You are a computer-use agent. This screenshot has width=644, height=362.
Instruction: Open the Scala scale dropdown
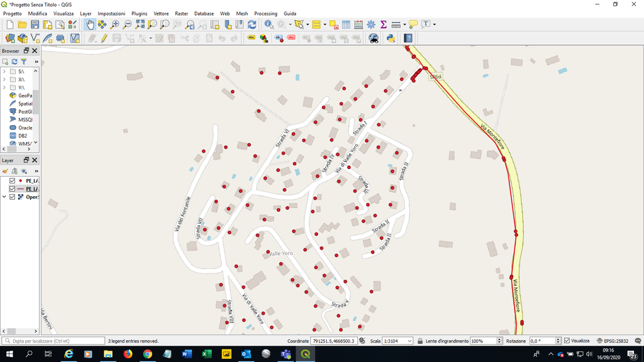point(409,341)
